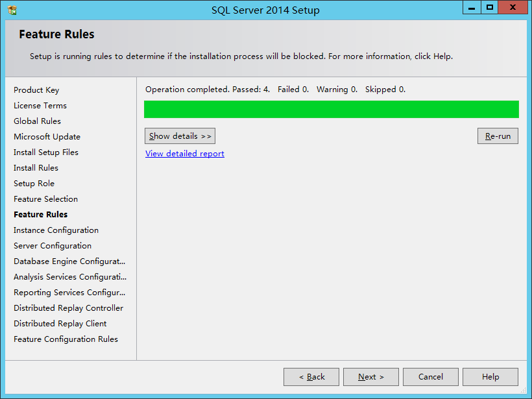Click Distributed Replay Client sidebar entry

tap(60, 324)
